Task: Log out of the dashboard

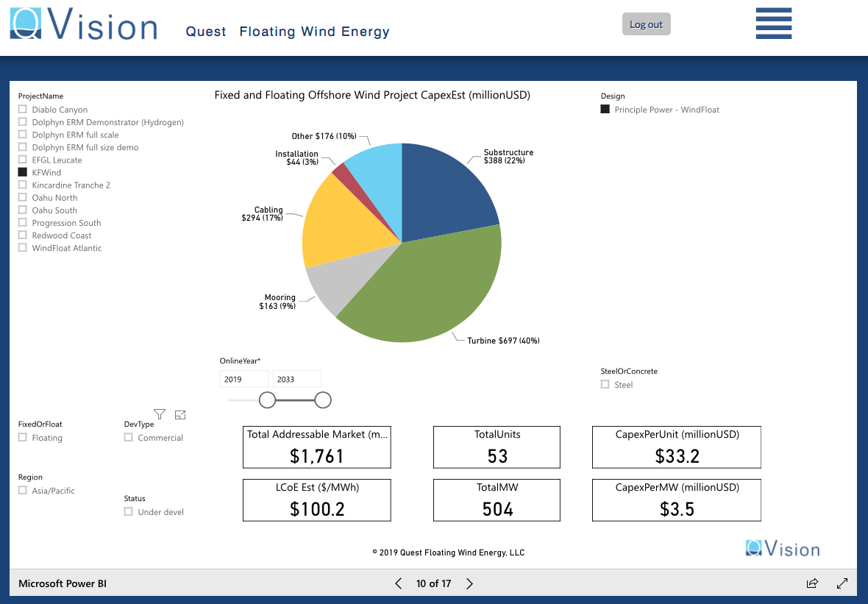Action: 646,24
